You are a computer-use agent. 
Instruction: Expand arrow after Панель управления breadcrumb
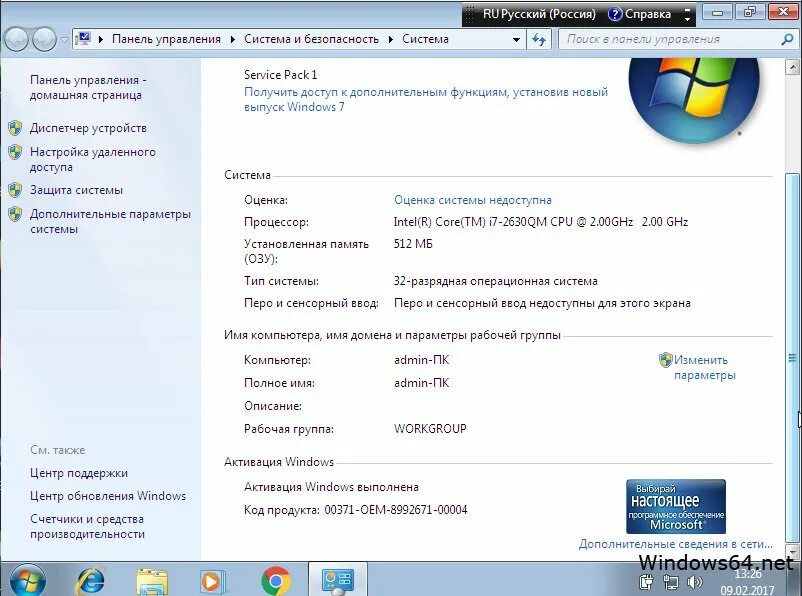pos(233,39)
